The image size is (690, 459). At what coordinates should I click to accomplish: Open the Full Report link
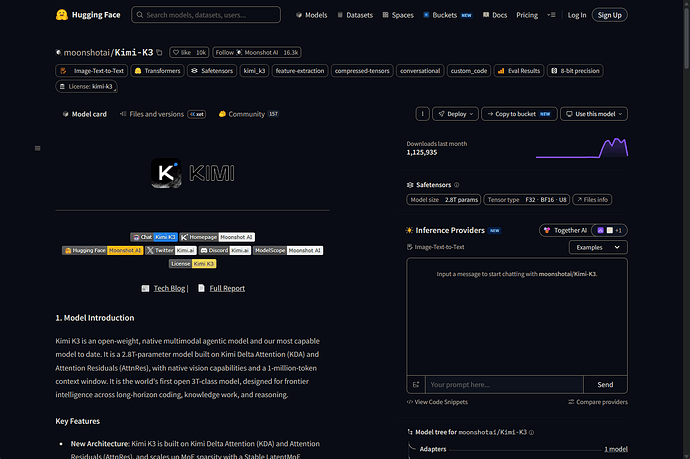227,288
